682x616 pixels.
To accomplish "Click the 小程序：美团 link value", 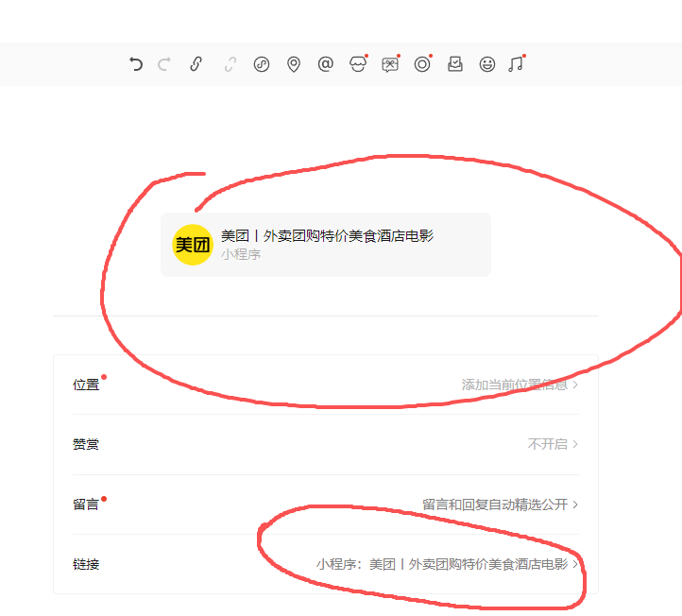I will coord(442,564).
